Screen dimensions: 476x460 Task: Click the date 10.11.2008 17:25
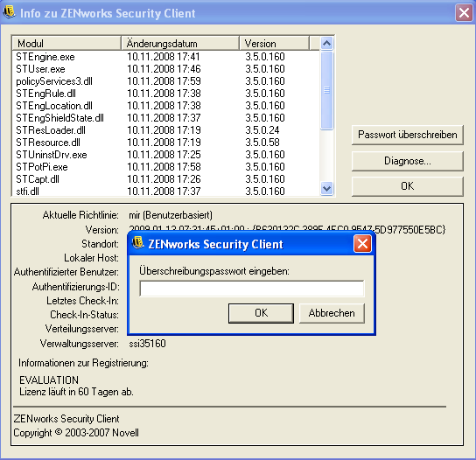pyautogui.click(x=164, y=155)
